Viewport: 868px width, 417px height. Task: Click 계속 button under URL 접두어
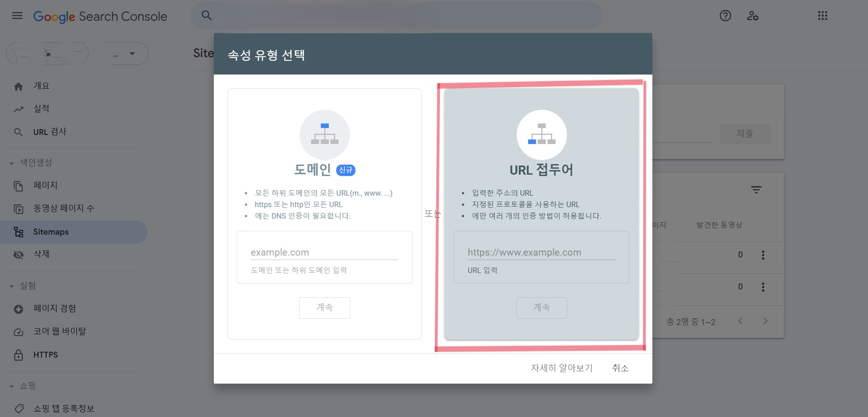tap(542, 308)
